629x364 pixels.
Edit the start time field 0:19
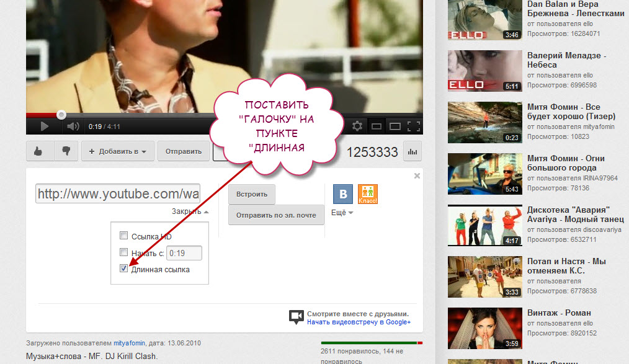coord(184,254)
